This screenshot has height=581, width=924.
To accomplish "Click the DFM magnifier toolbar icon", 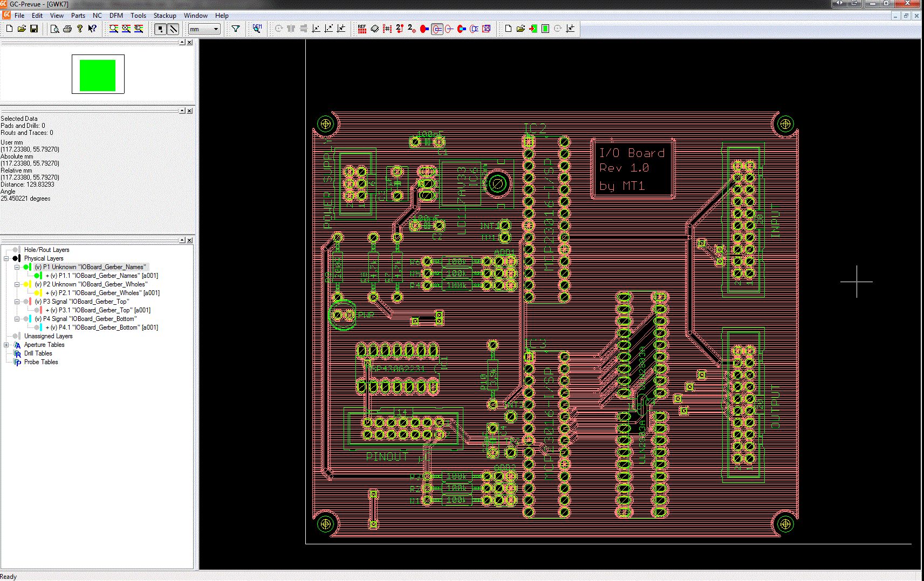I will pyautogui.click(x=257, y=29).
